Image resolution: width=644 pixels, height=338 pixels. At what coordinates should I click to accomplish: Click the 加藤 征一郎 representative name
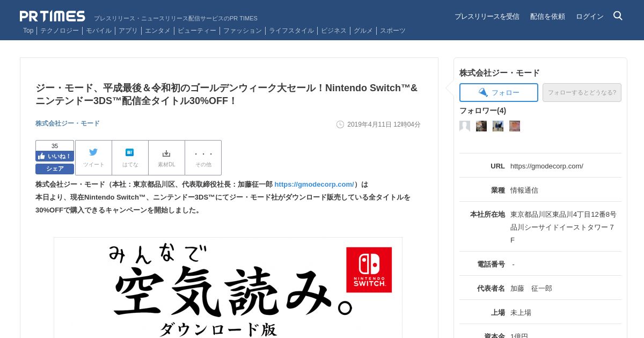click(531, 288)
